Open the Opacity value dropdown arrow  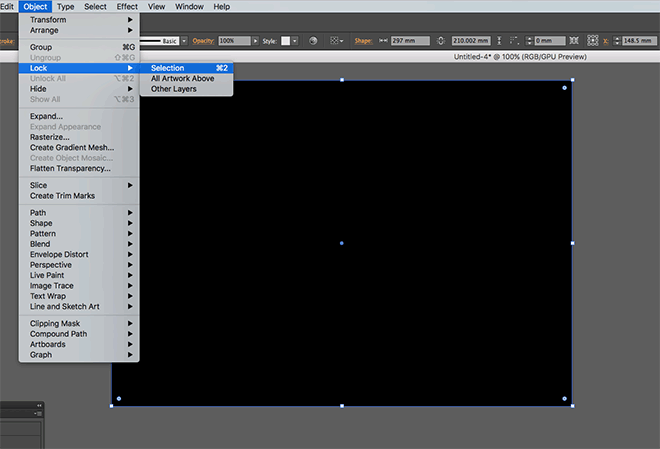pos(255,41)
